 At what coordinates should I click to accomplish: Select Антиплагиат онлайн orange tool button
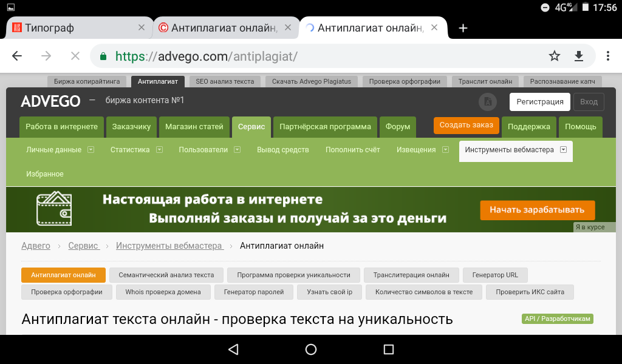coord(63,275)
